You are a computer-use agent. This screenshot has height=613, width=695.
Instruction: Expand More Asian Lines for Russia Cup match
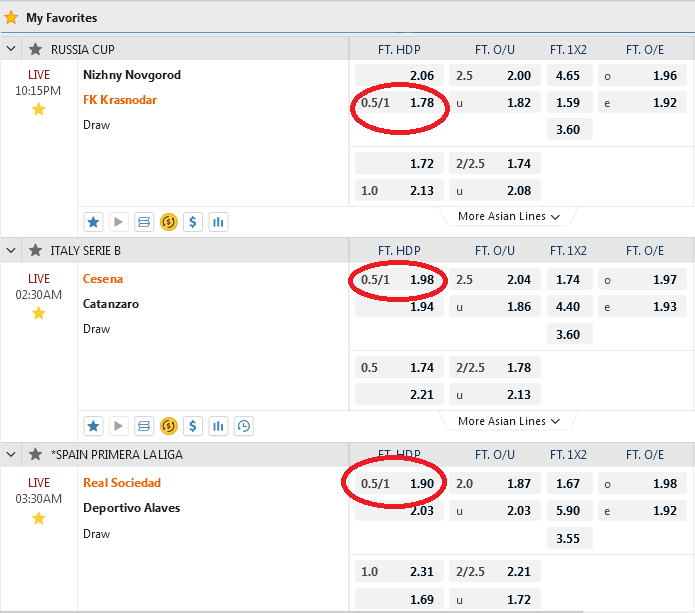pyautogui.click(x=508, y=216)
